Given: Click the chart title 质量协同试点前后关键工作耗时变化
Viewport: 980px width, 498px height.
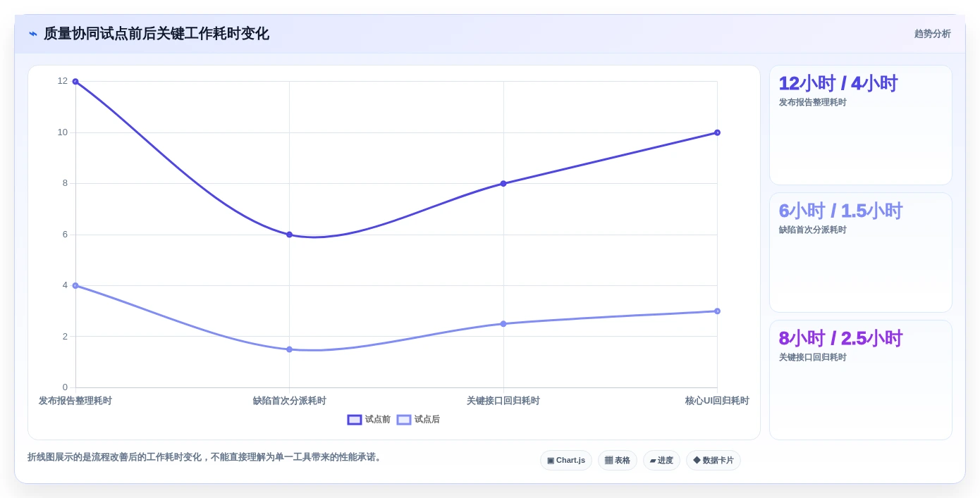Looking at the screenshot, I should (157, 34).
